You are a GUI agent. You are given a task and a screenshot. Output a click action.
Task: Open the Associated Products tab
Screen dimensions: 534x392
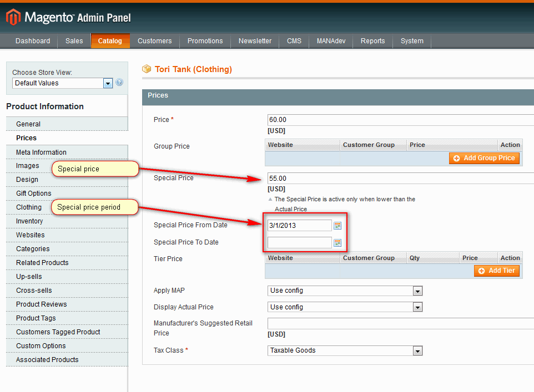pyautogui.click(x=67, y=360)
